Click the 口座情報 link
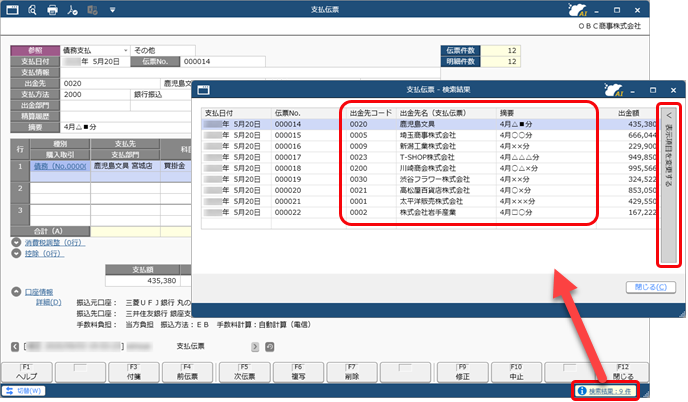The width and height of the screenshot is (688, 402). click(39, 292)
